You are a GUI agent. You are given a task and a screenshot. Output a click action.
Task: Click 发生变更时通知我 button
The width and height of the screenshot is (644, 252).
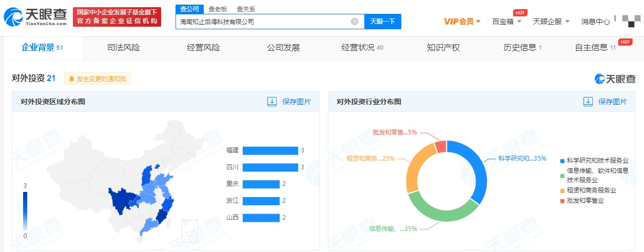point(97,79)
